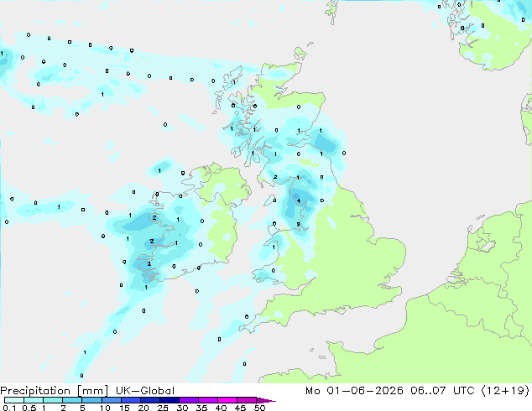Click the "4" precipitation value over northwest England

pyautogui.click(x=299, y=200)
